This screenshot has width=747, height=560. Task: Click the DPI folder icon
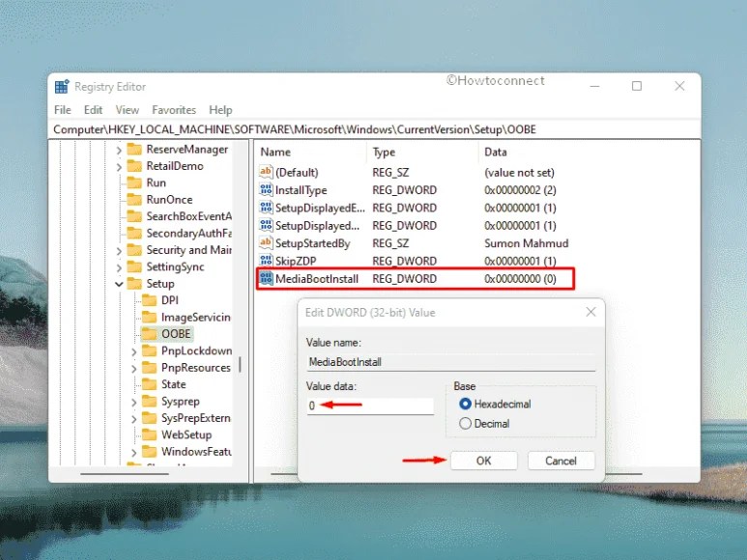tap(150, 300)
